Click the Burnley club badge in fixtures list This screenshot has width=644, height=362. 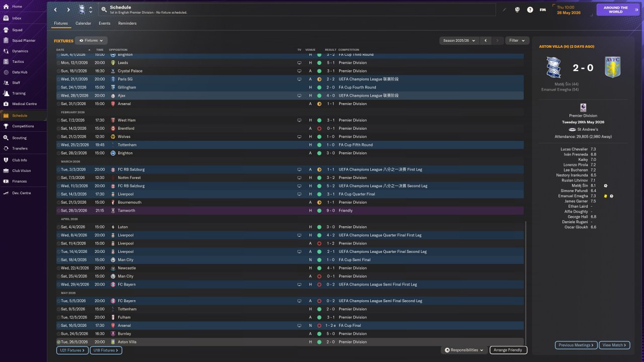pyautogui.click(x=113, y=334)
